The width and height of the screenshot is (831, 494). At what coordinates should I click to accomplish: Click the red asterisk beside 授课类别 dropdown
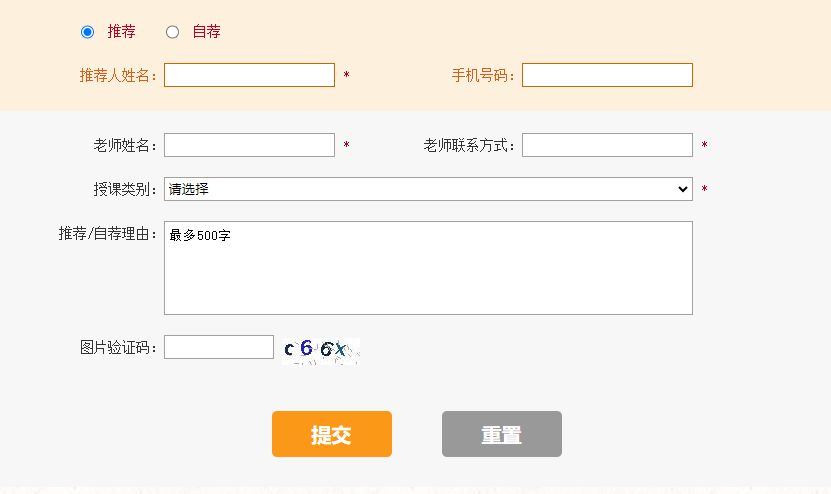pyautogui.click(x=704, y=190)
